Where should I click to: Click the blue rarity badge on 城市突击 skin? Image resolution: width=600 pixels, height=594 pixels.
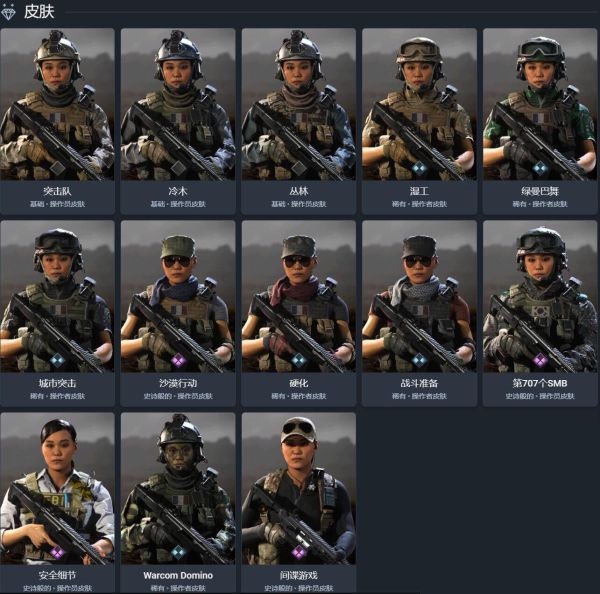tap(57, 361)
